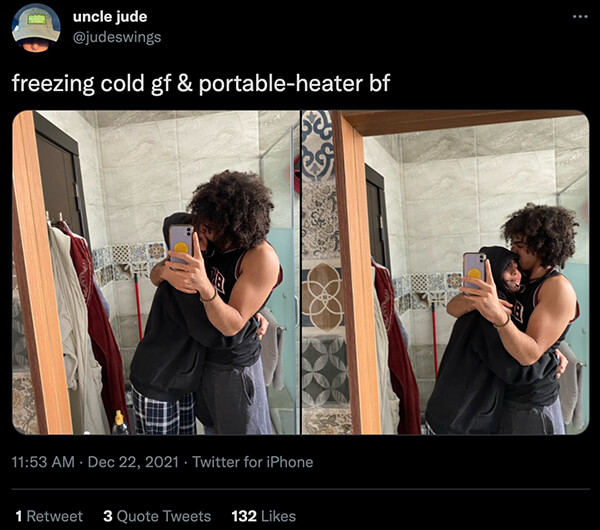Click the plaid pajama pants in the left photo
The width and height of the screenshot is (600, 530).
(164, 413)
